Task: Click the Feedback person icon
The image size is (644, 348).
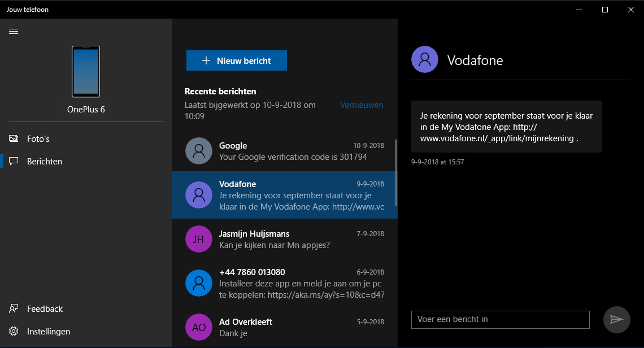Action: [14, 308]
